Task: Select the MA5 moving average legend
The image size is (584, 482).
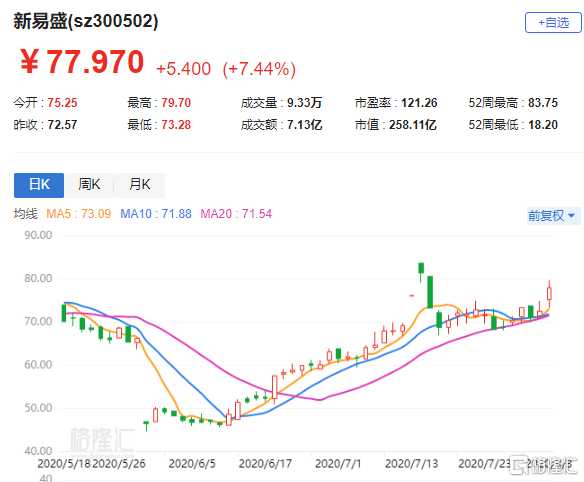Action: pos(79,214)
